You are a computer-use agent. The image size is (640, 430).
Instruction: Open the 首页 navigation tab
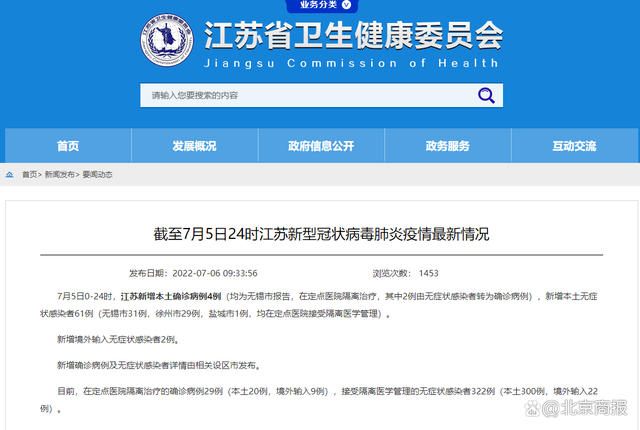click(x=68, y=146)
